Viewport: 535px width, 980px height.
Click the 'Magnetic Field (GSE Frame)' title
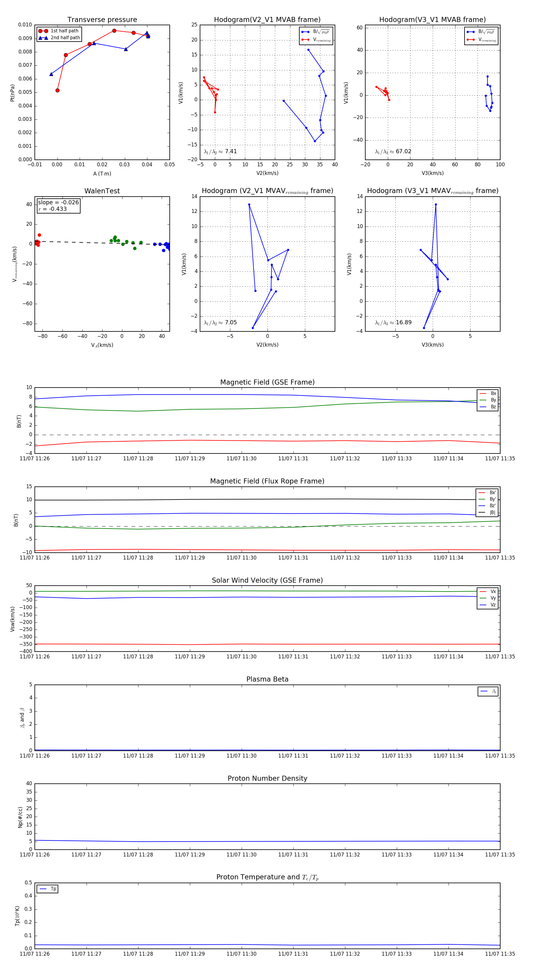pyautogui.click(x=267, y=382)
